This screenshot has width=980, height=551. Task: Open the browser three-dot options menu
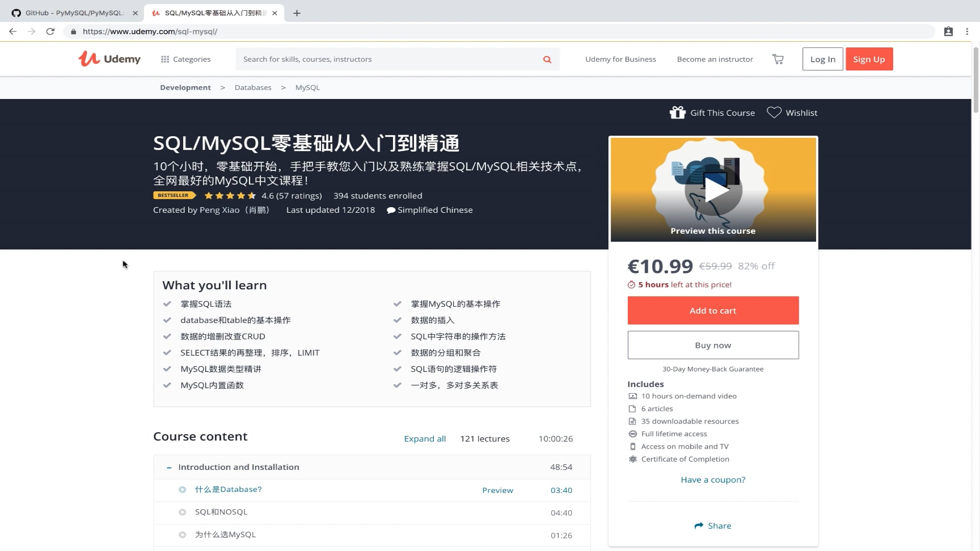[x=966, y=31]
